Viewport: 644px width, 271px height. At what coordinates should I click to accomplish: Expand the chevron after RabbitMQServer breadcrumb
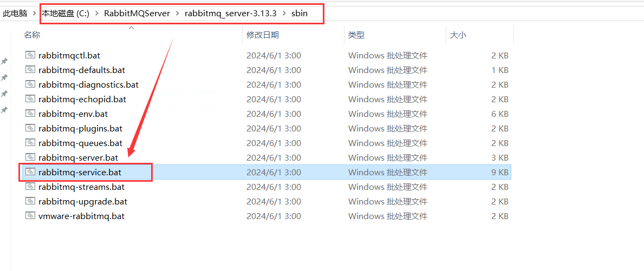click(178, 14)
